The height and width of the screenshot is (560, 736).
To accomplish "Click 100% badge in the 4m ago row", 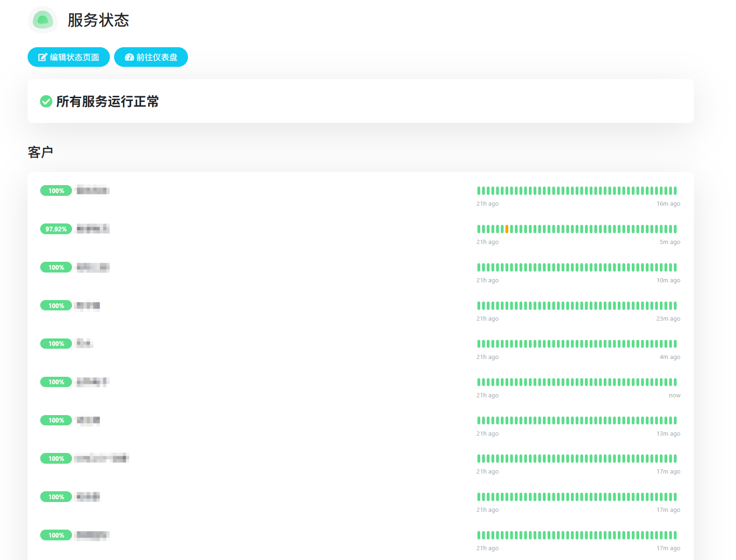I will click(x=56, y=344).
